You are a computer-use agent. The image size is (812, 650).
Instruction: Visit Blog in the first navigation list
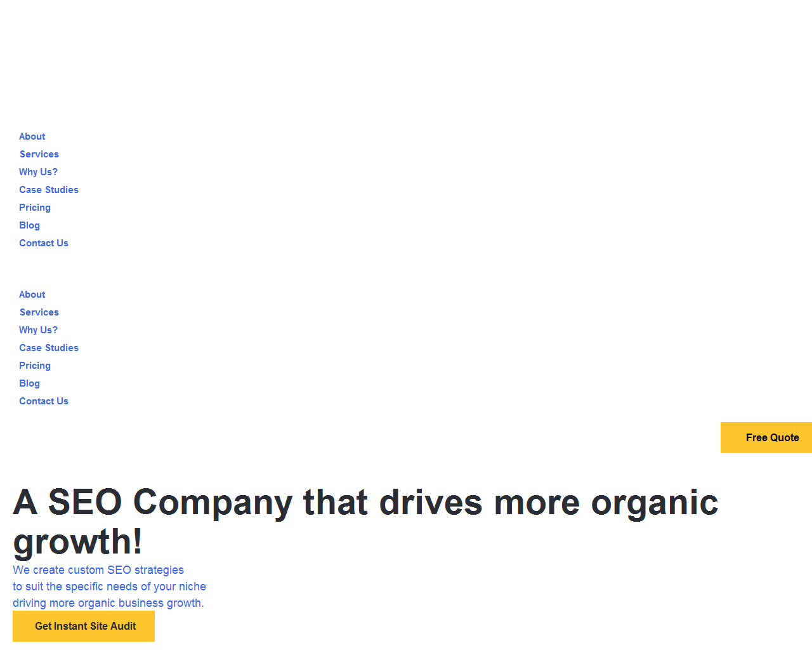pos(29,225)
